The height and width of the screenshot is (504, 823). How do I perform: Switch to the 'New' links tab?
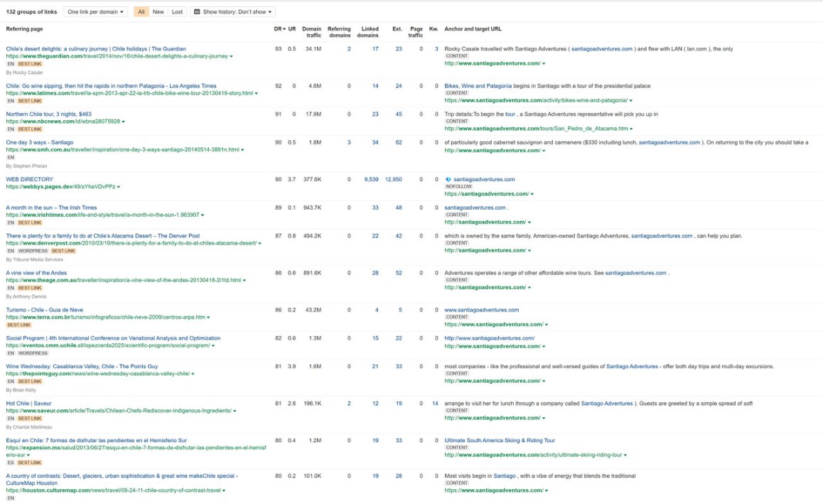click(158, 11)
